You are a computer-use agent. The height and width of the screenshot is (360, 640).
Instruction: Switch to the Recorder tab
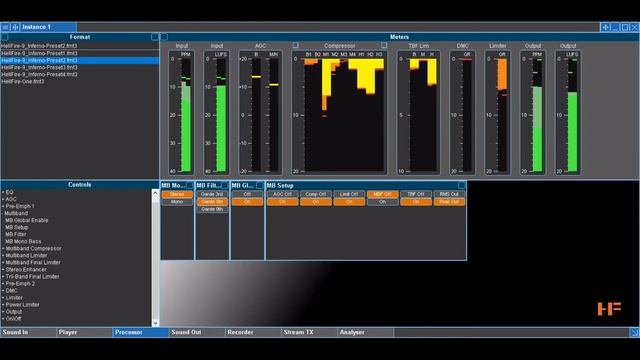point(253,332)
